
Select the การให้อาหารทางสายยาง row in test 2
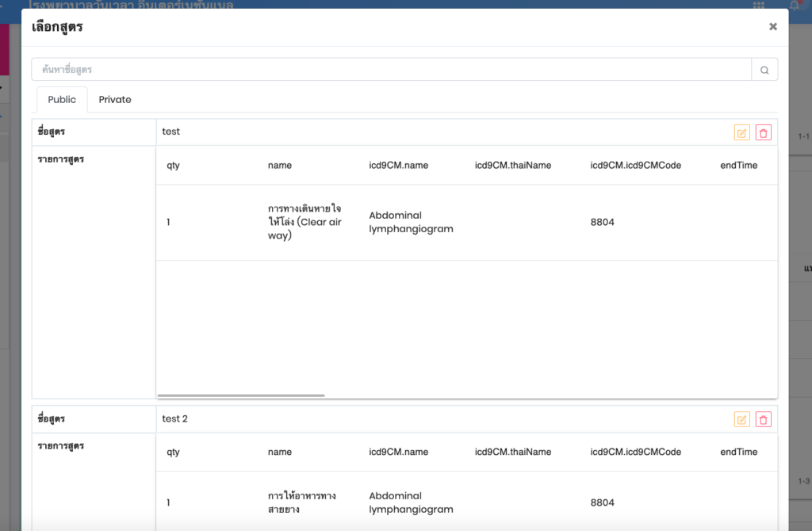click(x=301, y=502)
